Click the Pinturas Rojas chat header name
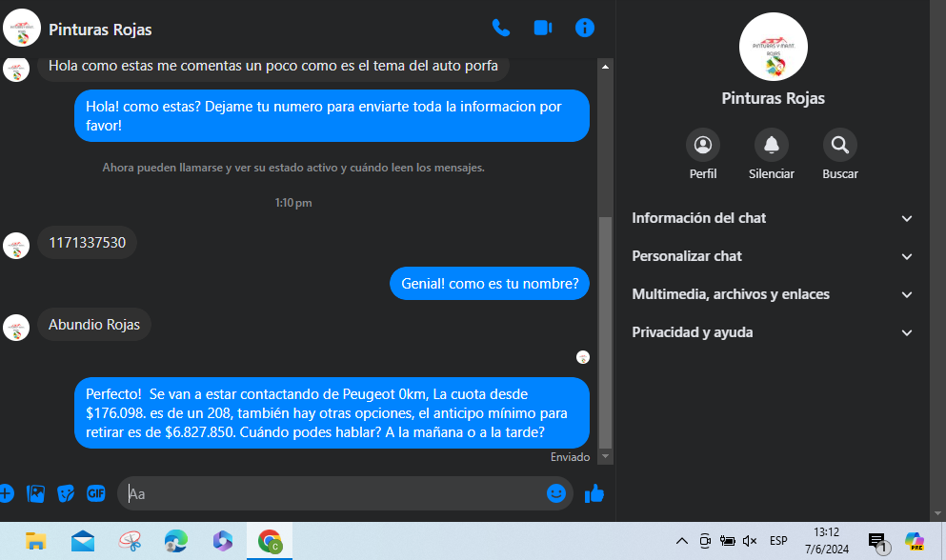 click(x=100, y=30)
